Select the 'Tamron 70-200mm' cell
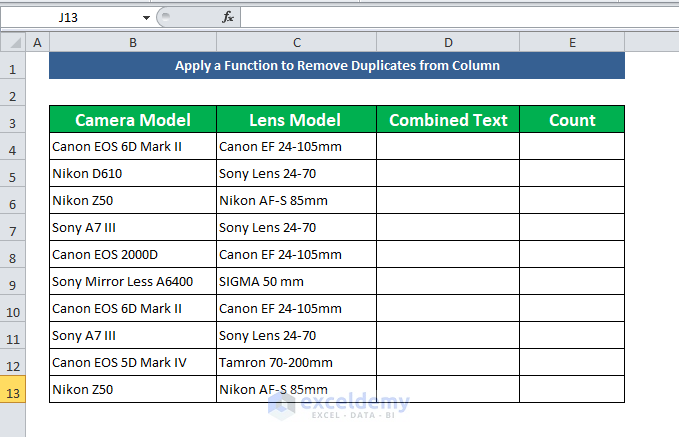The width and height of the screenshot is (679, 437). click(297, 362)
